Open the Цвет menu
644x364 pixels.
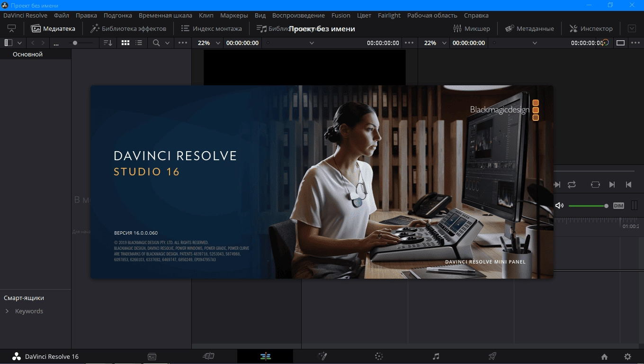click(x=364, y=15)
